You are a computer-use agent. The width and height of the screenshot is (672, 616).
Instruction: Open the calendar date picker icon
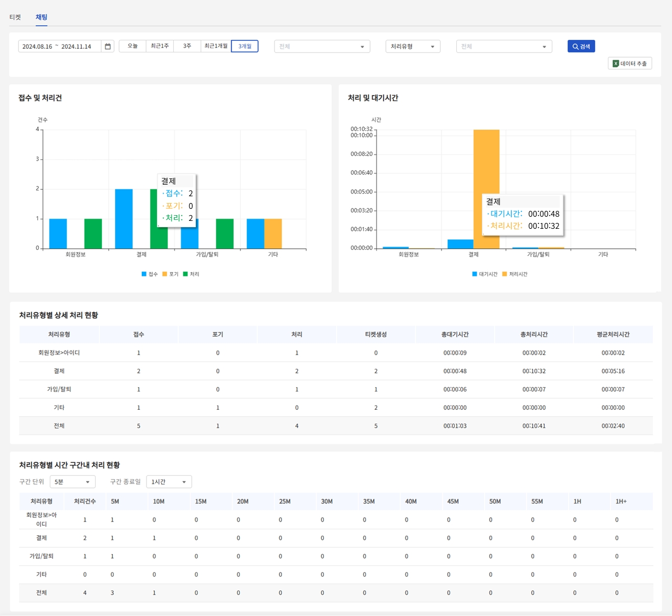point(108,47)
